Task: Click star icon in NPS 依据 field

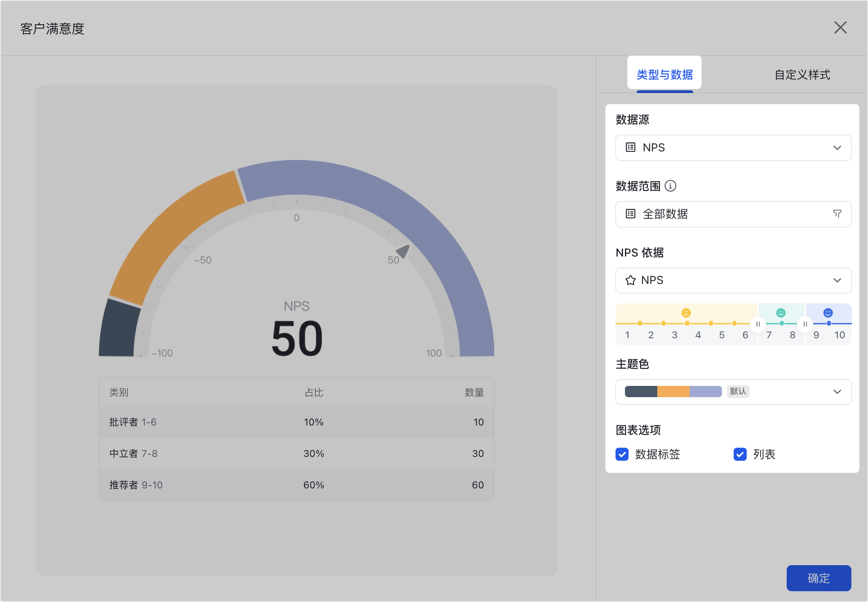Action: pyautogui.click(x=630, y=280)
